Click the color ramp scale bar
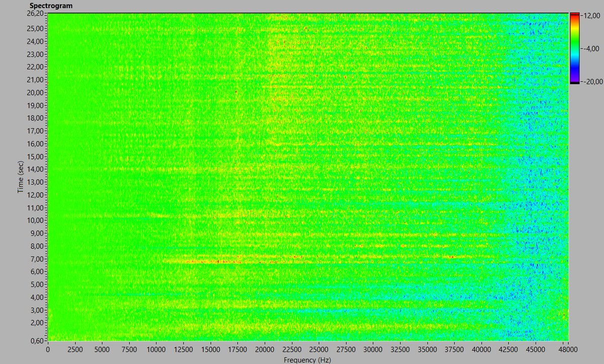 [x=574, y=48]
